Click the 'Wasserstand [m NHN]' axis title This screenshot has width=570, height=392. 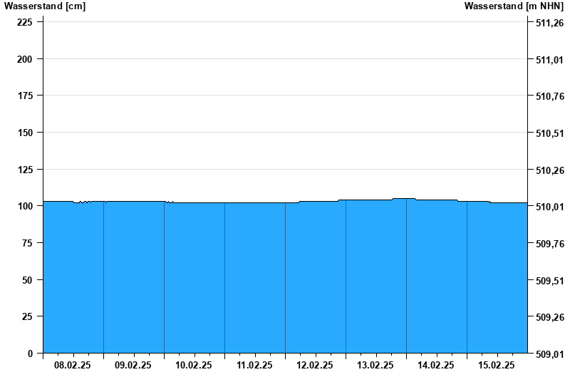tap(514, 6)
